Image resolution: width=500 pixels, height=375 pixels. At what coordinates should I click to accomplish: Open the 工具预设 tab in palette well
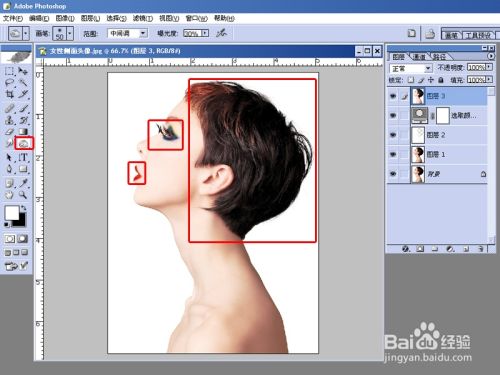click(x=478, y=35)
